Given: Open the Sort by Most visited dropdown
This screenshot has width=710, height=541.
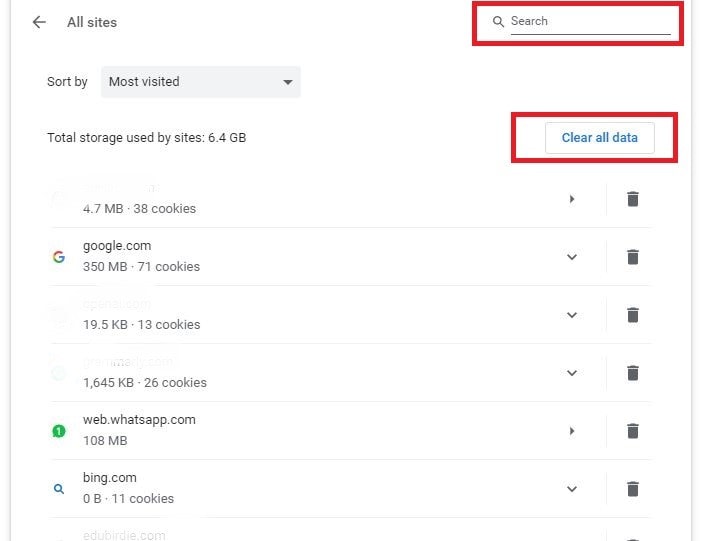Looking at the screenshot, I should tap(201, 82).
